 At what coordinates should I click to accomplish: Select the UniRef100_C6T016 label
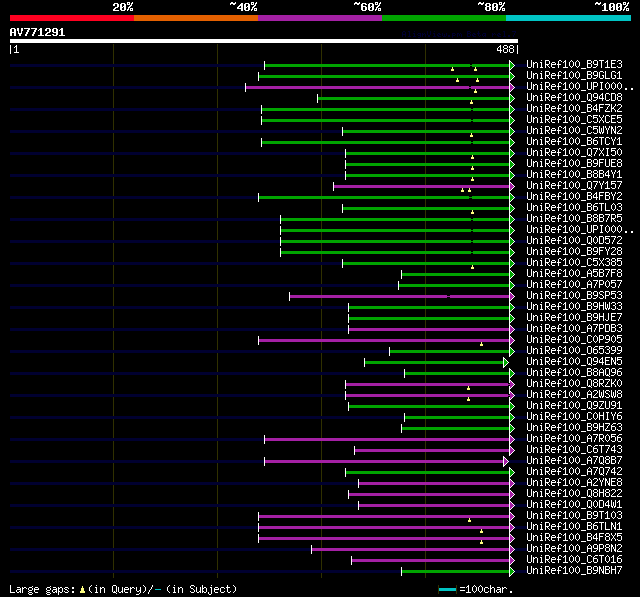574,560
